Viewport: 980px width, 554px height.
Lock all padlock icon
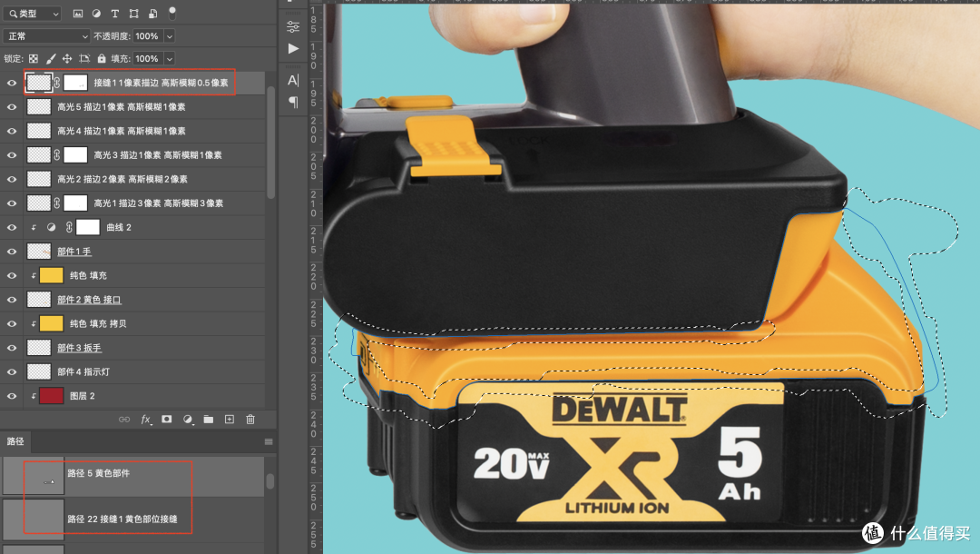[102, 59]
